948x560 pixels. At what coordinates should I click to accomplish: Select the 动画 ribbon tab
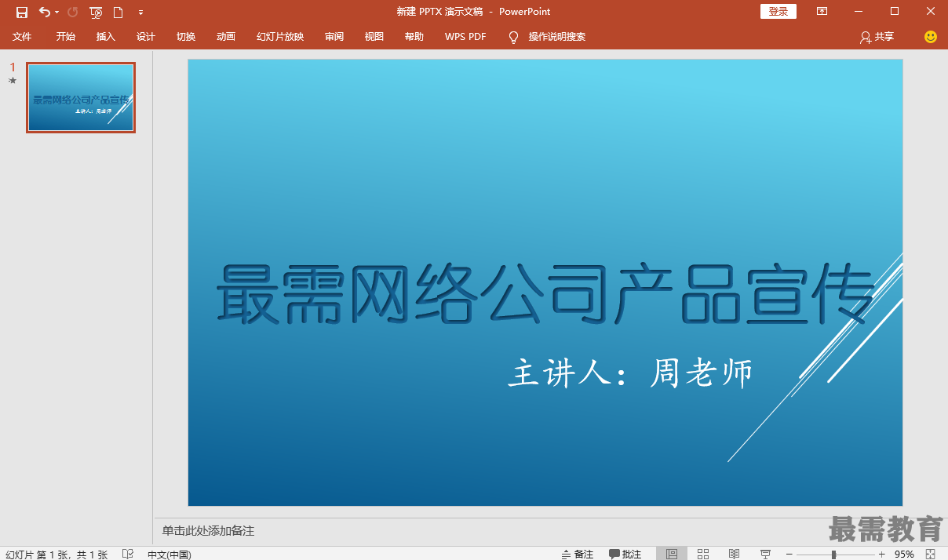(x=226, y=37)
